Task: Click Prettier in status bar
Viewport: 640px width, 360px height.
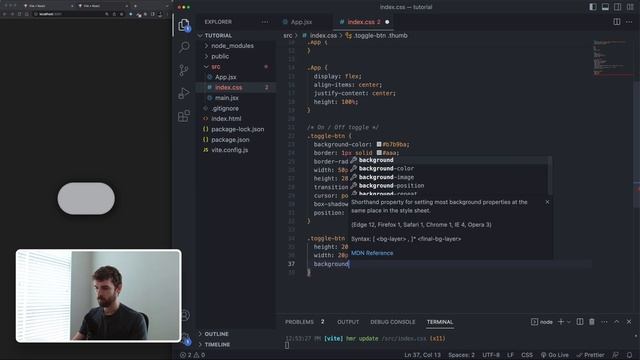Action: tap(590, 355)
